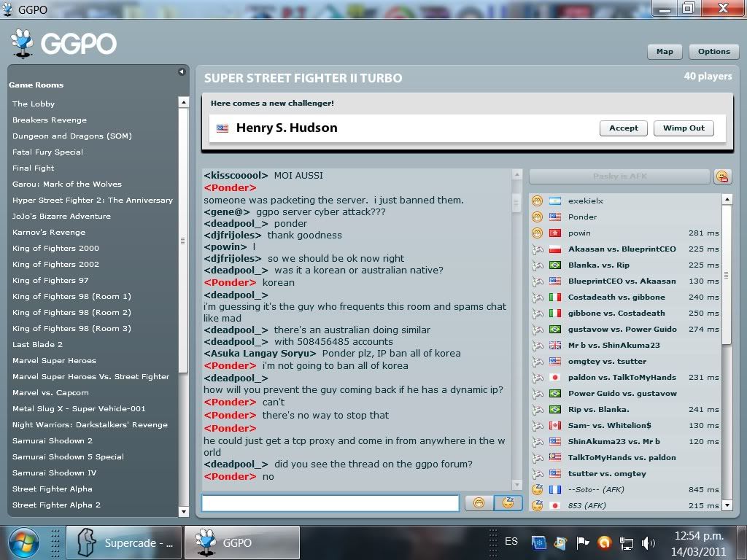The width and height of the screenshot is (747, 560).
Task: Open Samurai Shodown IV room
Action: click(x=54, y=472)
